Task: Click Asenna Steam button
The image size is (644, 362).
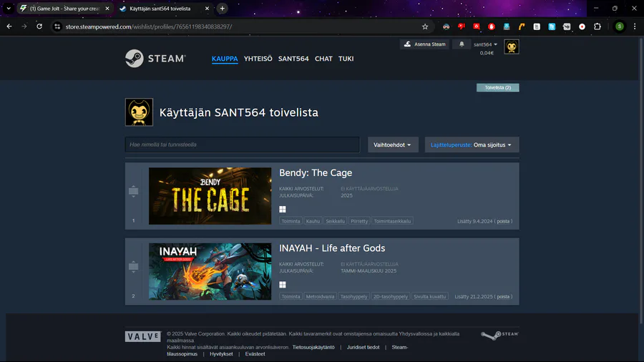Action: [424, 44]
